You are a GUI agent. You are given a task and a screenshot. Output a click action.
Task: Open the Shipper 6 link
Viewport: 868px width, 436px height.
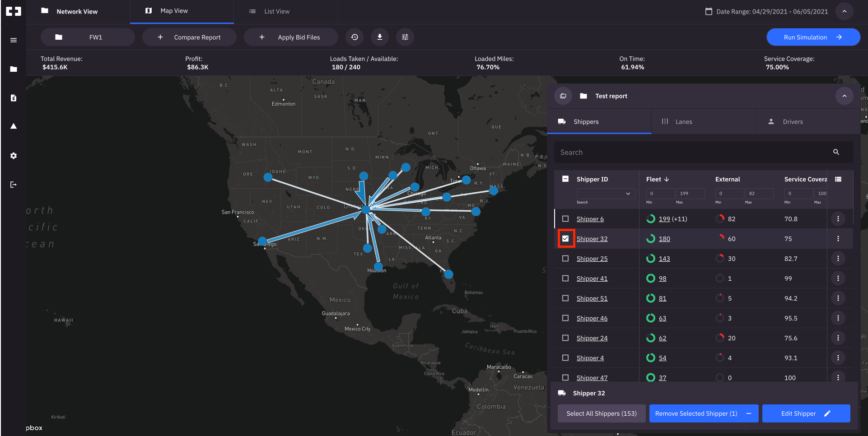[589, 218]
